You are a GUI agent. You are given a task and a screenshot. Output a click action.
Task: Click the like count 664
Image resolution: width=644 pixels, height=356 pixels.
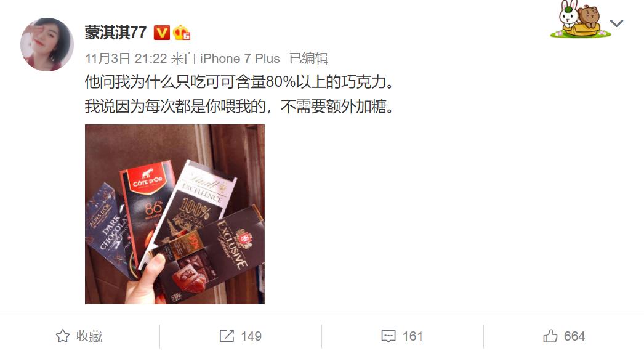574,336
